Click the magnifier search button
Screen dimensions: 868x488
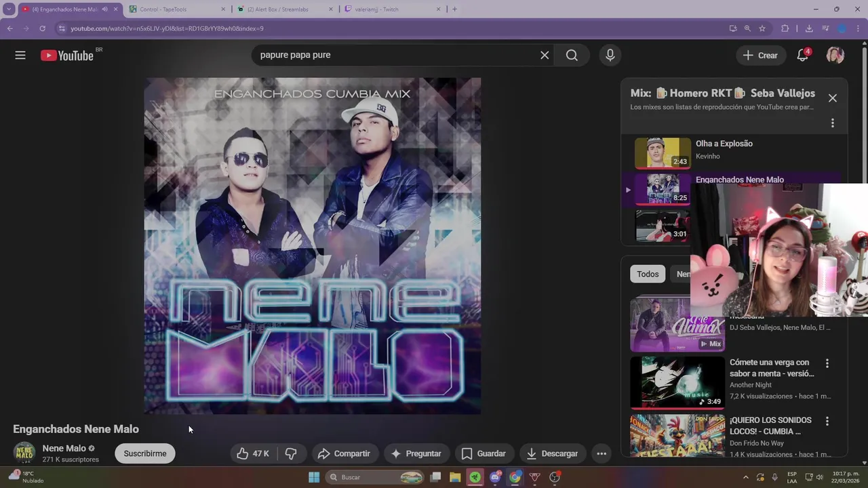click(x=572, y=55)
